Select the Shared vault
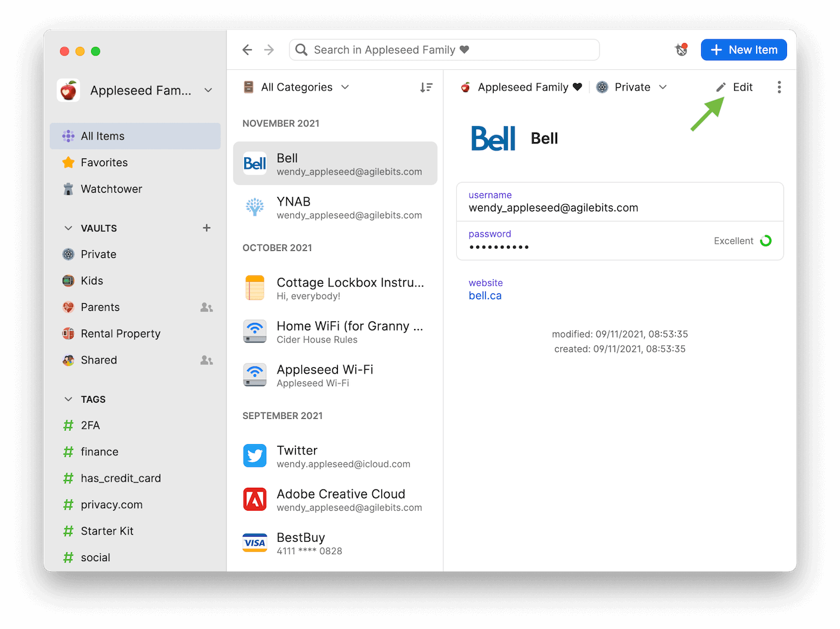 tap(135, 361)
